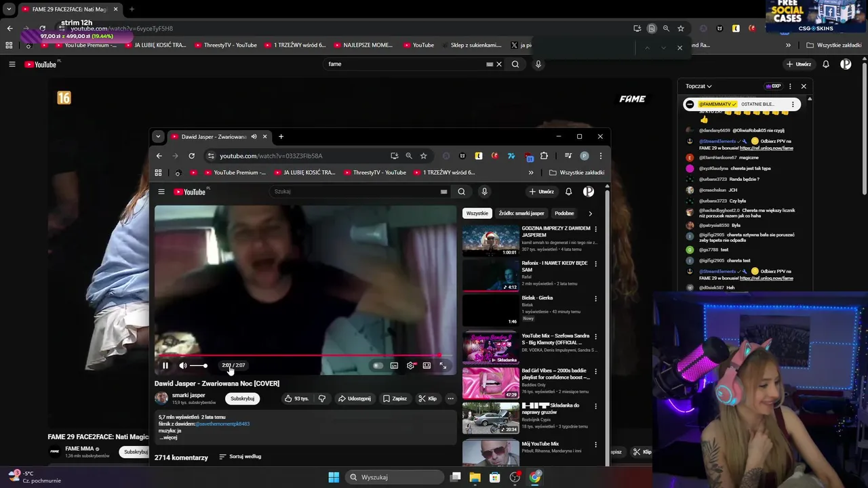868x488 pixels.
Task: Open smarki jasper channel avatar
Action: point(161,399)
